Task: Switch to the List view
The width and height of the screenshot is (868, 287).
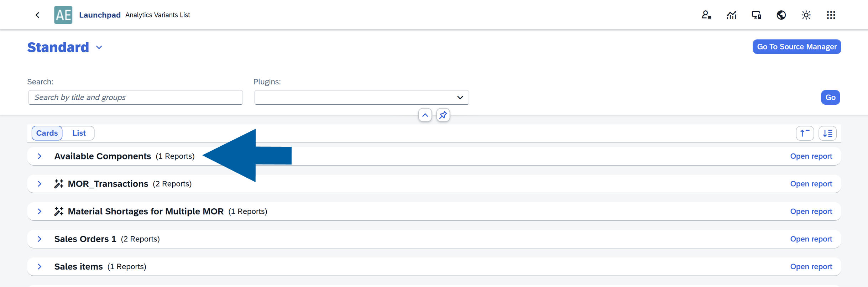Action: pyautogui.click(x=79, y=133)
